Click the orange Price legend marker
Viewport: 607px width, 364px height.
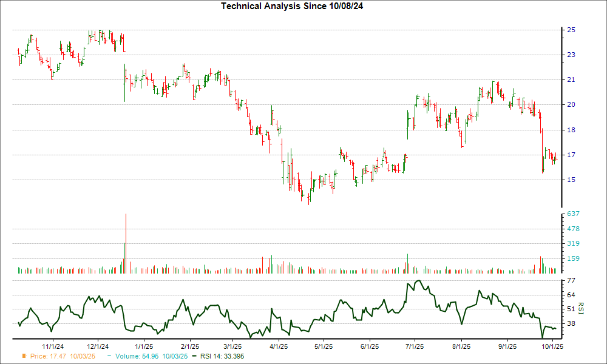pos(24,356)
